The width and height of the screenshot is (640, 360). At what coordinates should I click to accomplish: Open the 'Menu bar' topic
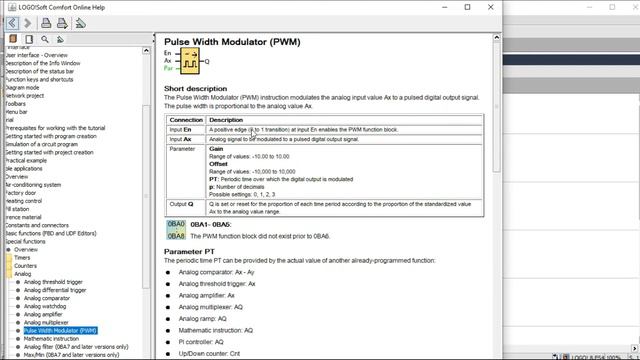17,112
